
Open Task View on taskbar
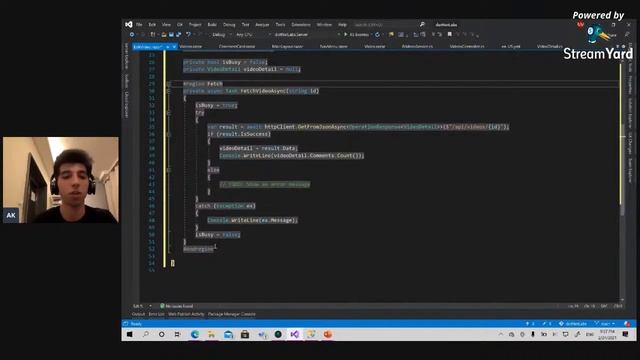[x=178, y=334]
